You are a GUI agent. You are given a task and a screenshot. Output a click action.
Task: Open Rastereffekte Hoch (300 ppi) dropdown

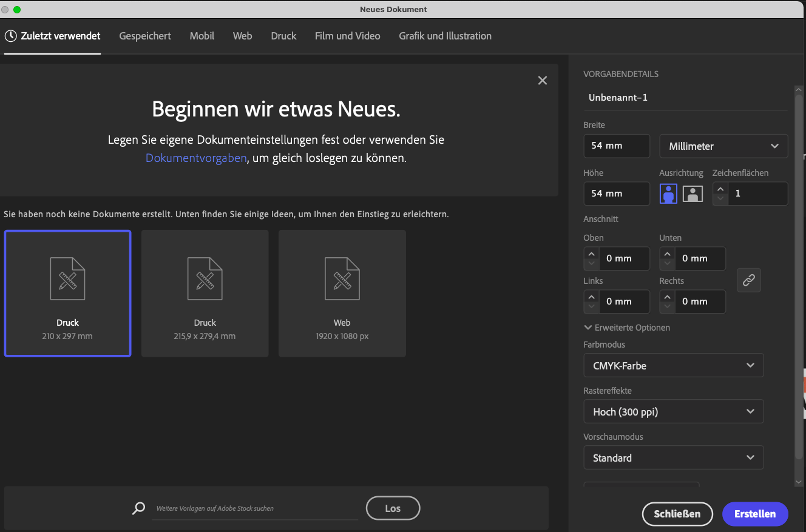point(674,412)
